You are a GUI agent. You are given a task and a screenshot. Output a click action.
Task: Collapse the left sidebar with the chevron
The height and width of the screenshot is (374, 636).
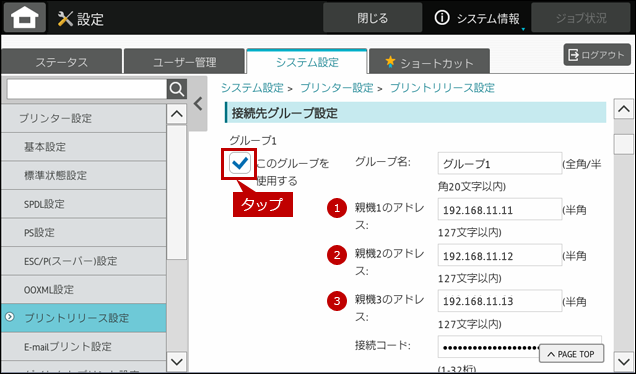click(198, 104)
